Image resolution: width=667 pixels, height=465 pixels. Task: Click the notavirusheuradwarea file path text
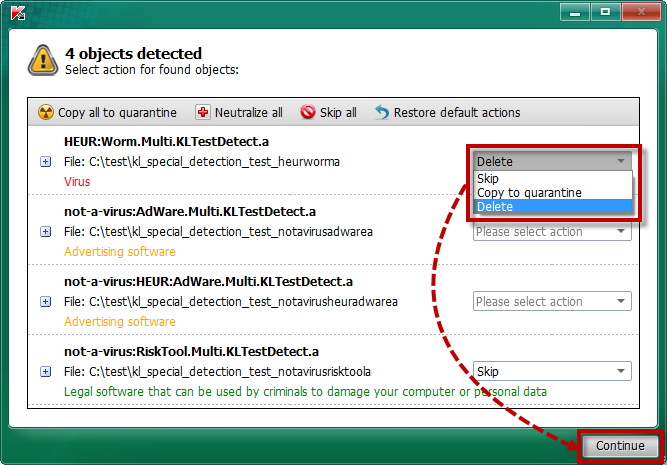(x=231, y=302)
